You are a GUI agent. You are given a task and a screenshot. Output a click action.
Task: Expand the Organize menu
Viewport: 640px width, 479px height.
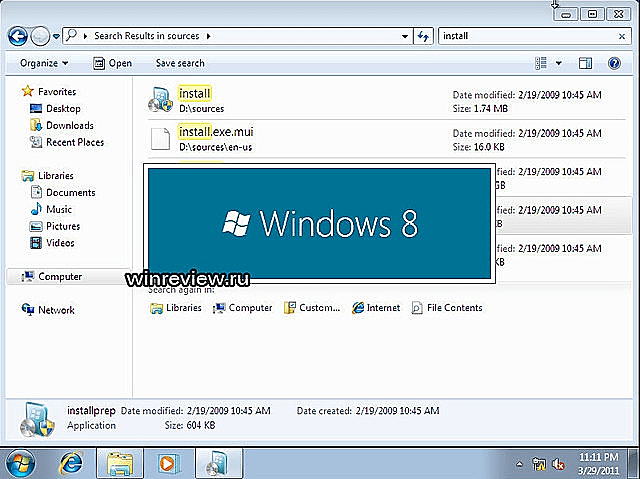coord(44,63)
